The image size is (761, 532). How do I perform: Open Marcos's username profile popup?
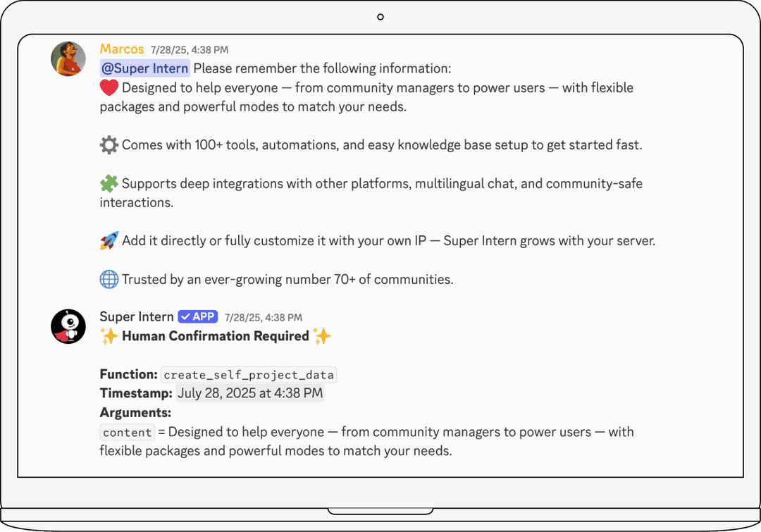(121, 49)
